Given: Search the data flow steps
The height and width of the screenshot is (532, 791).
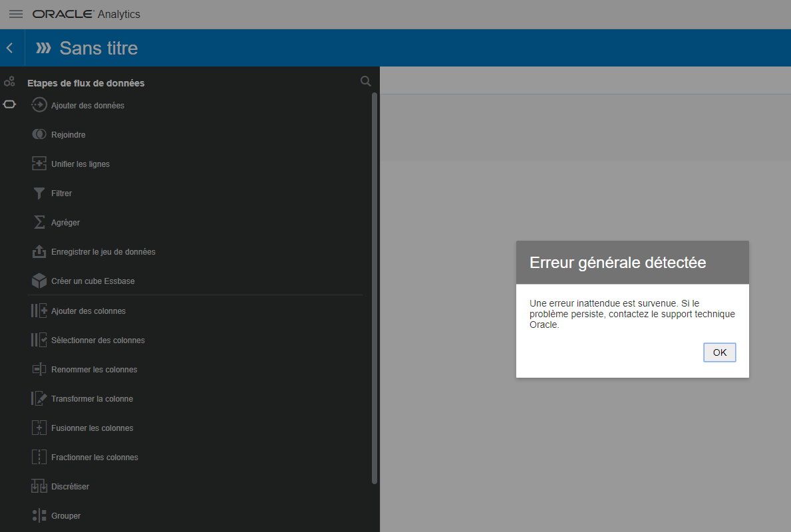Looking at the screenshot, I should point(366,81).
